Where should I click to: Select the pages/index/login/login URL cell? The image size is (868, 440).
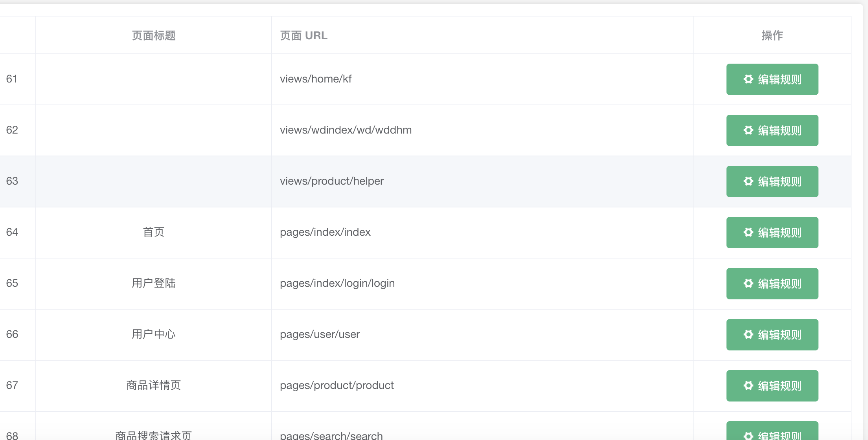pyautogui.click(x=337, y=283)
